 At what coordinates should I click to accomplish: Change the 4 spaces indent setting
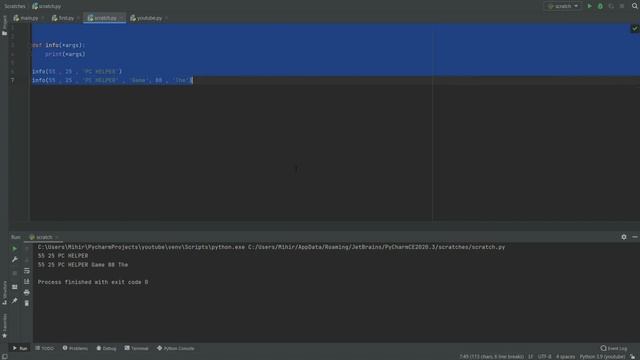pyautogui.click(x=565, y=357)
